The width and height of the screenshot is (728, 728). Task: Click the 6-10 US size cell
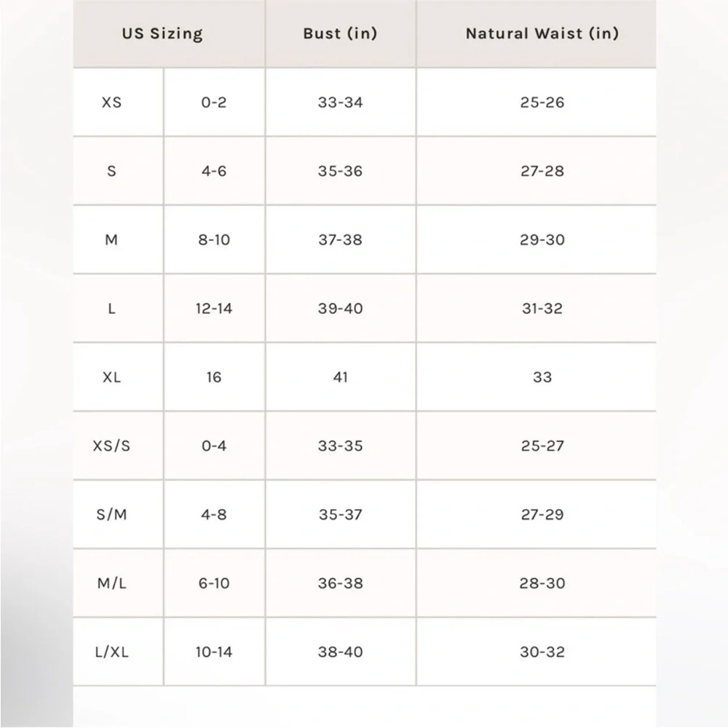(214, 583)
